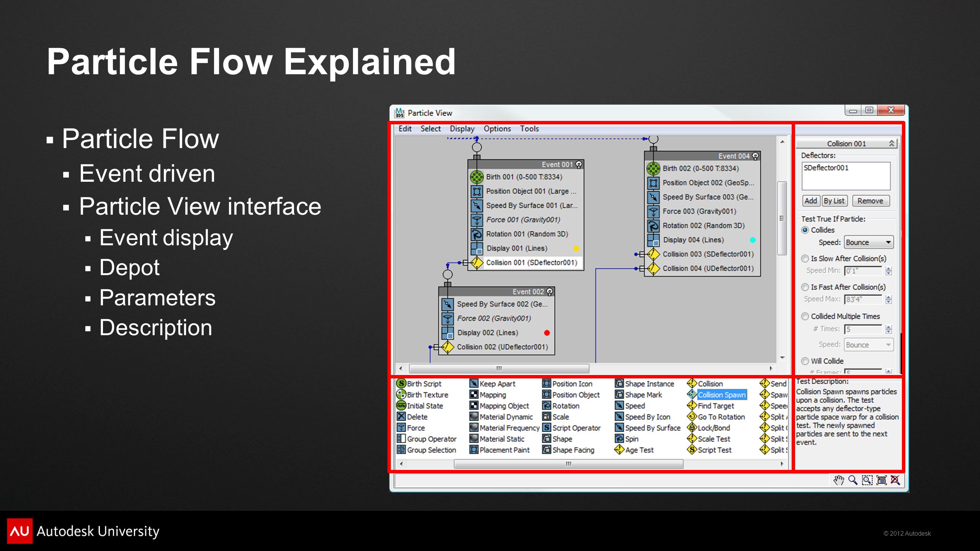The width and height of the screenshot is (980, 551).
Task: Select SDeflector001 in the Deflectors list
Action: [826, 168]
